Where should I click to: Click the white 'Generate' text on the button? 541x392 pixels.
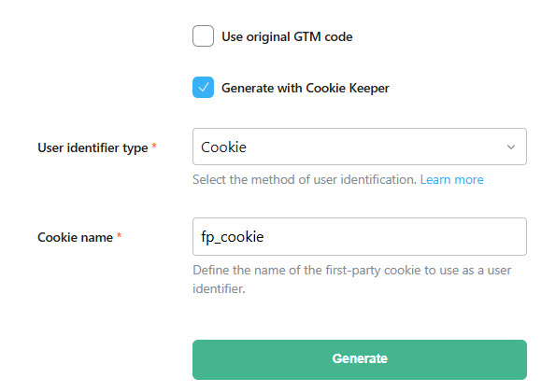[360, 359]
